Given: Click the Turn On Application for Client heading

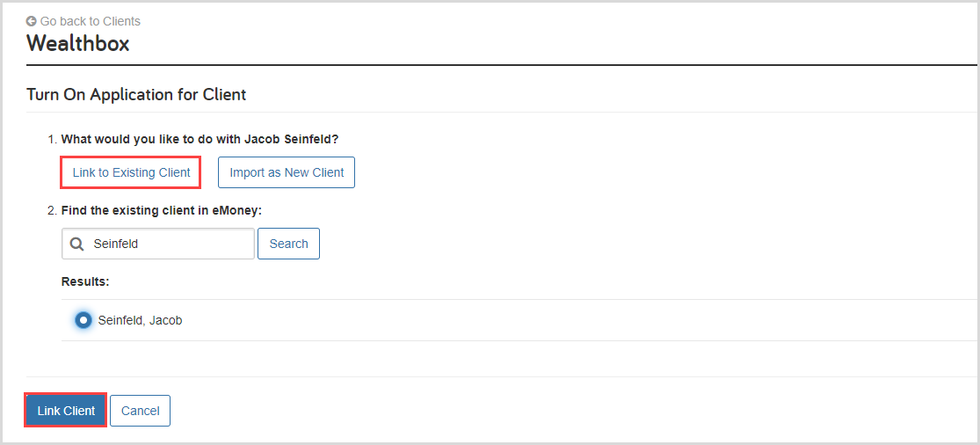Looking at the screenshot, I should [x=136, y=94].
